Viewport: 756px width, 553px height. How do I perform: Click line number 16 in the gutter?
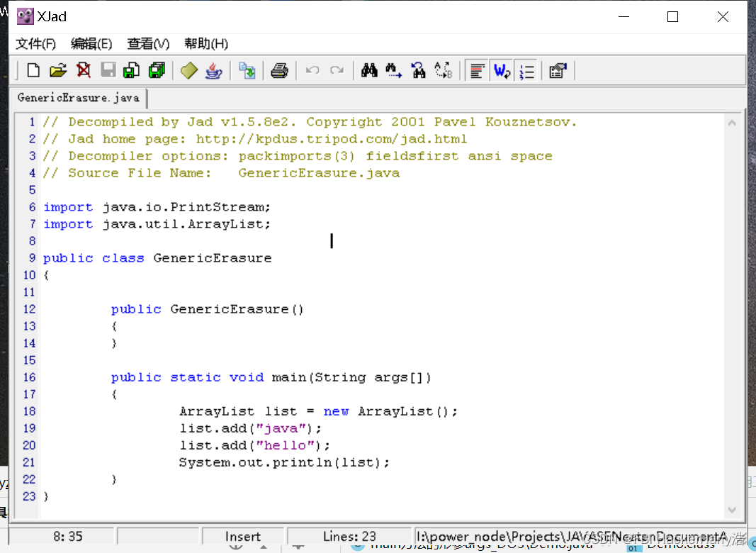(x=29, y=377)
